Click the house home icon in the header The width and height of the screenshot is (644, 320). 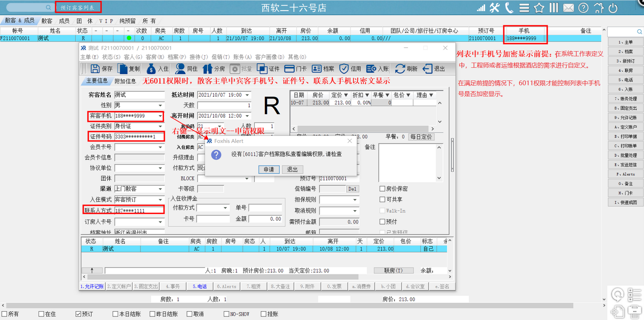[x=598, y=8]
